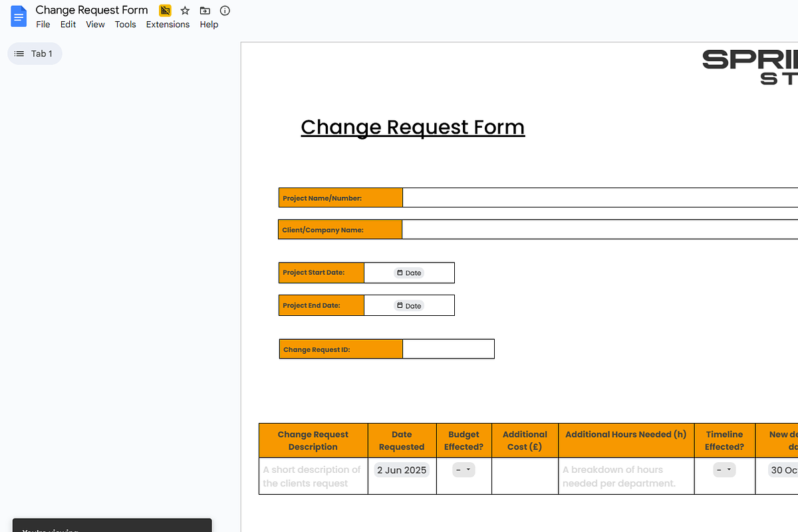Image resolution: width=798 pixels, height=532 pixels.
Task: Click the Project Name/Number input cell
Action: 600,198
